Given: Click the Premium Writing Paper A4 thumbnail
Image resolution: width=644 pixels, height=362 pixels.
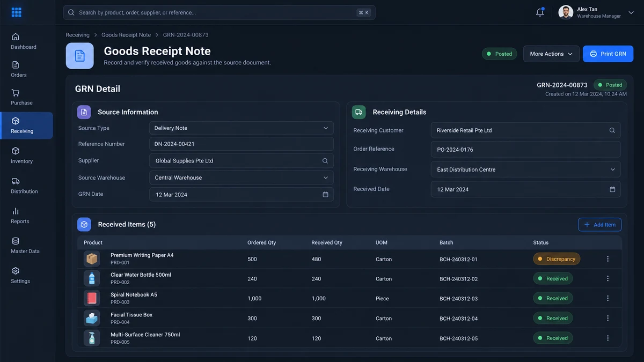Looking at the screenshot, I should [x=92, y=259].
